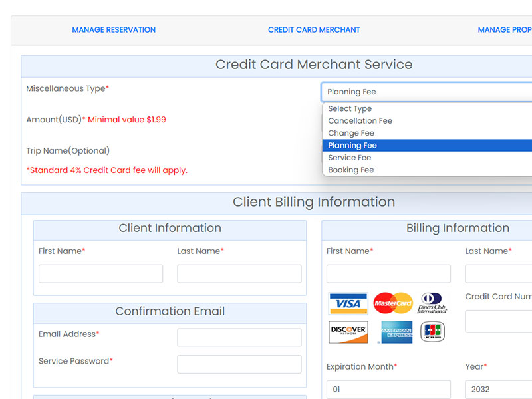Click the Client Information First Name field
Viewport: 532px width, 399px height.
[100, 273]
